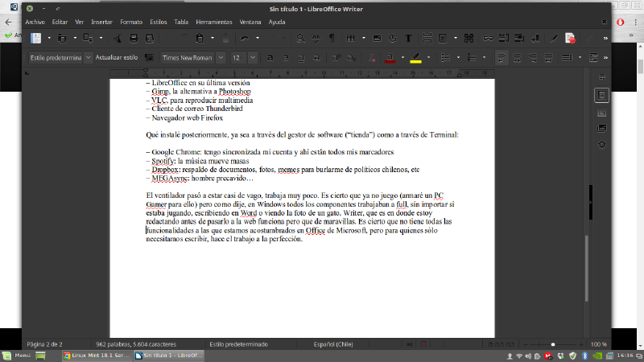The height and width of the screenshot is (362, 644).
Task: Apply the red font color swatch
Action: click(x=390, y=58)
